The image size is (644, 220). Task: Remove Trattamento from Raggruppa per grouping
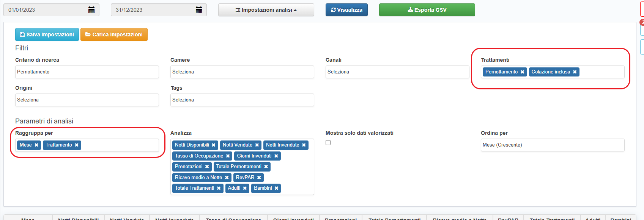pyautogui.click(x=77, y=145)
